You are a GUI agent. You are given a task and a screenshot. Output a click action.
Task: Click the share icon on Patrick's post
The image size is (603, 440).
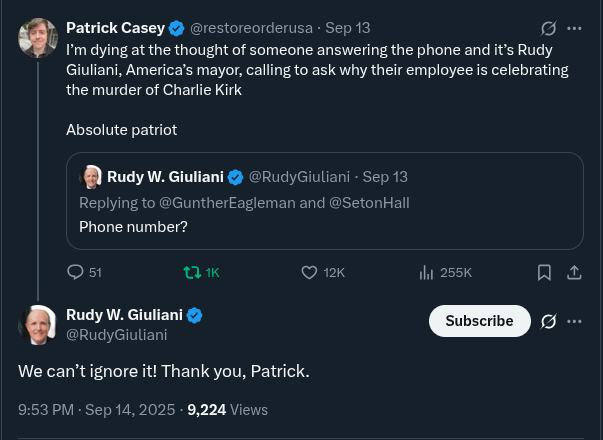click(x=574, y=272)
